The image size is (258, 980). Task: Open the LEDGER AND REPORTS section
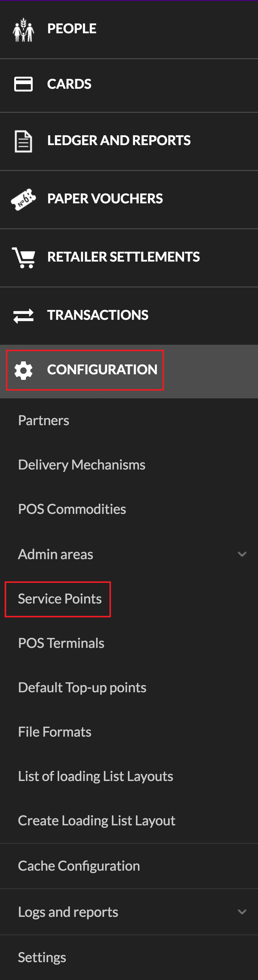[x=119, y=140]
